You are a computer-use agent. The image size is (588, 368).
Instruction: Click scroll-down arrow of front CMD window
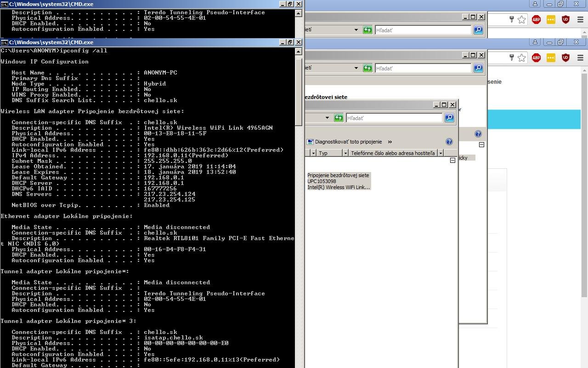tap(299, 364)
